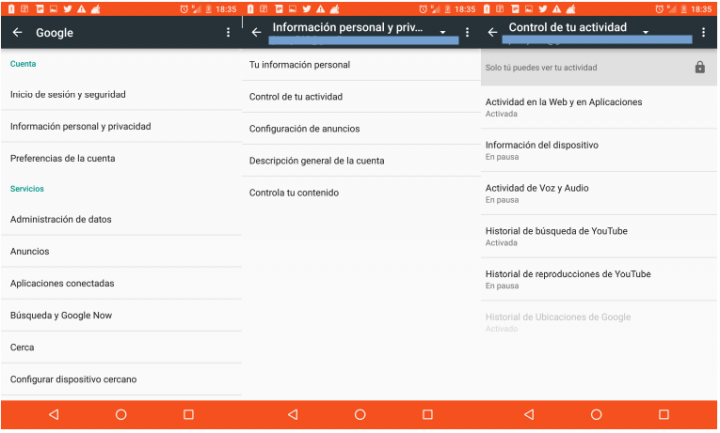Open Controla tu contenido

tap(361, 193)
